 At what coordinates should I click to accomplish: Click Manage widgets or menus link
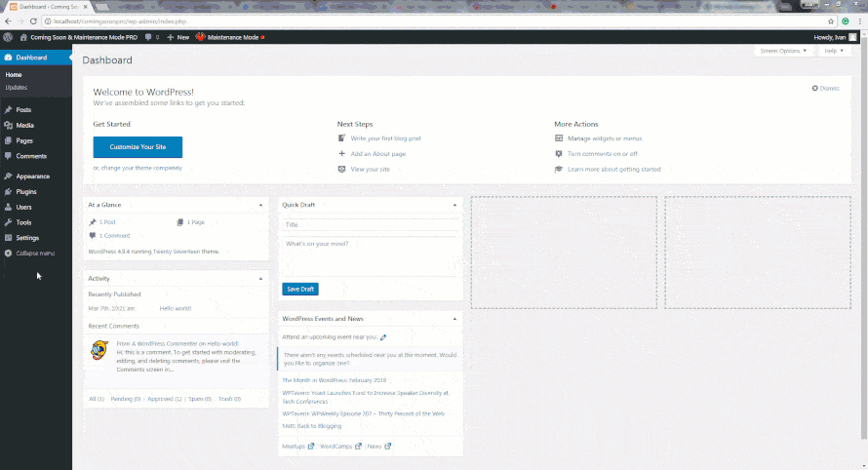coord(605,138)
